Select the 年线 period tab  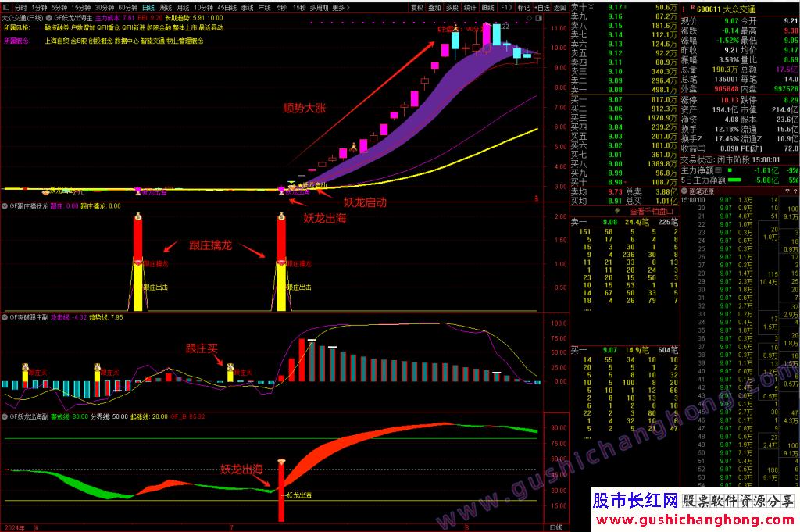point(264,8)
